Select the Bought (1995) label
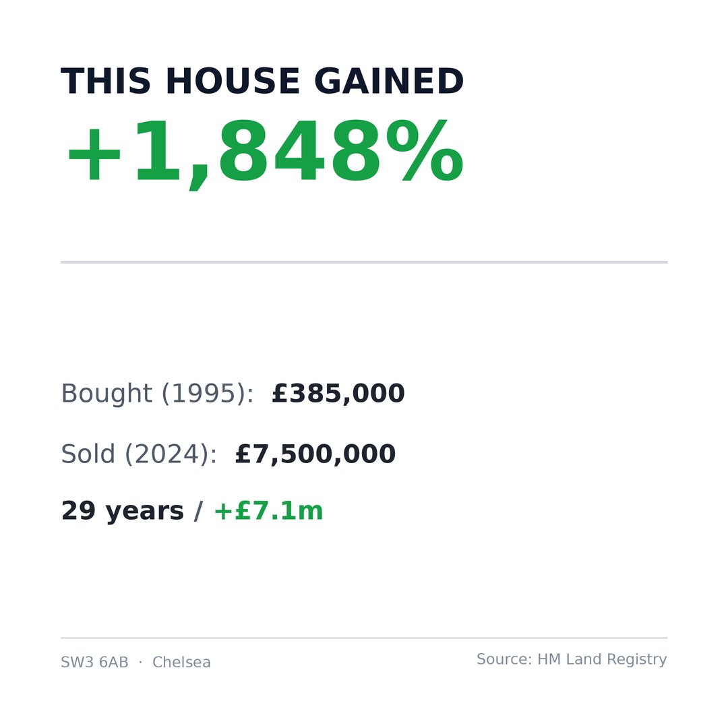This screenshot has width=728, height=728. [x=157, y=394]
